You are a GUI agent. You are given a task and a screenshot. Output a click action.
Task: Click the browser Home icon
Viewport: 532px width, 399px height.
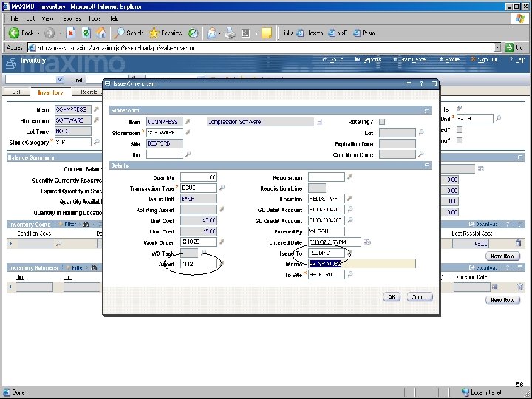coord(101,33)
